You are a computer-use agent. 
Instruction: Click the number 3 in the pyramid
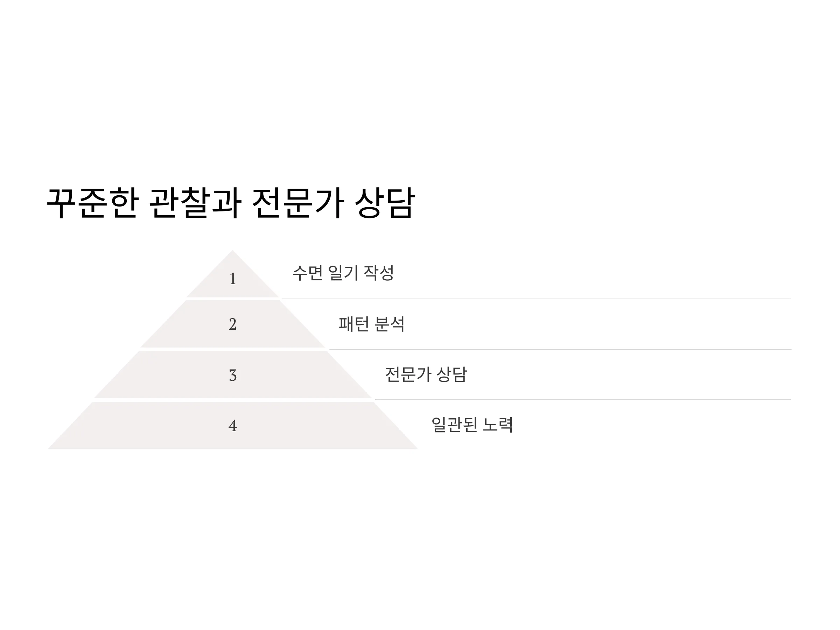pyautogui.click(x=233, y=375)
